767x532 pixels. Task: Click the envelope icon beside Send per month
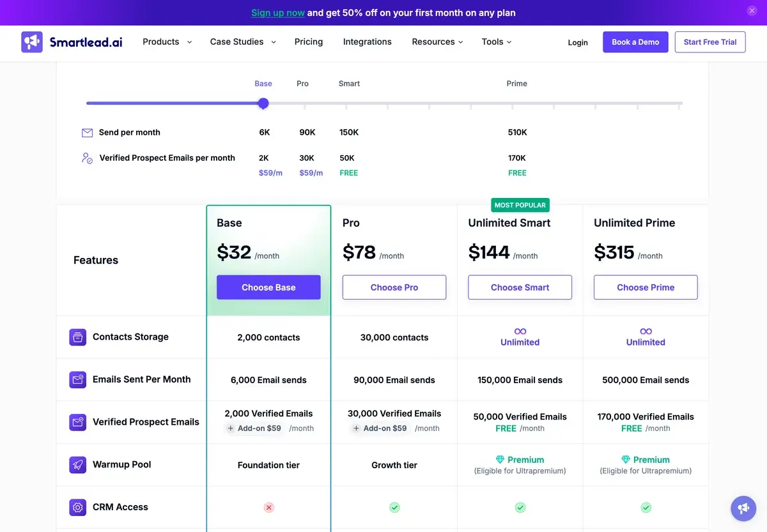coord(88,133)
